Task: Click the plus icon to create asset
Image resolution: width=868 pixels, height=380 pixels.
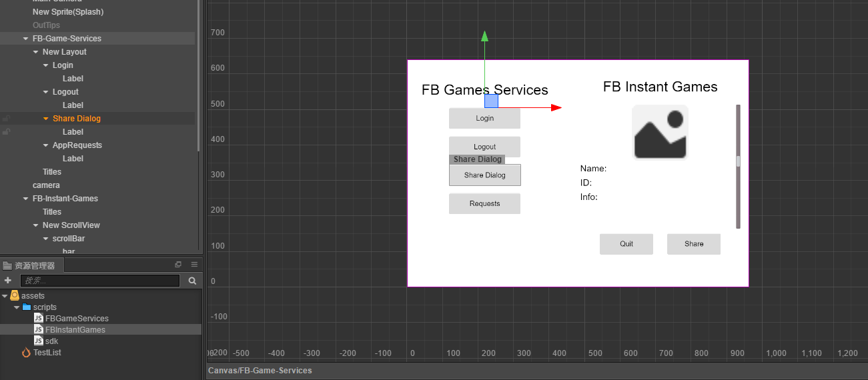Action: point(8,281)
